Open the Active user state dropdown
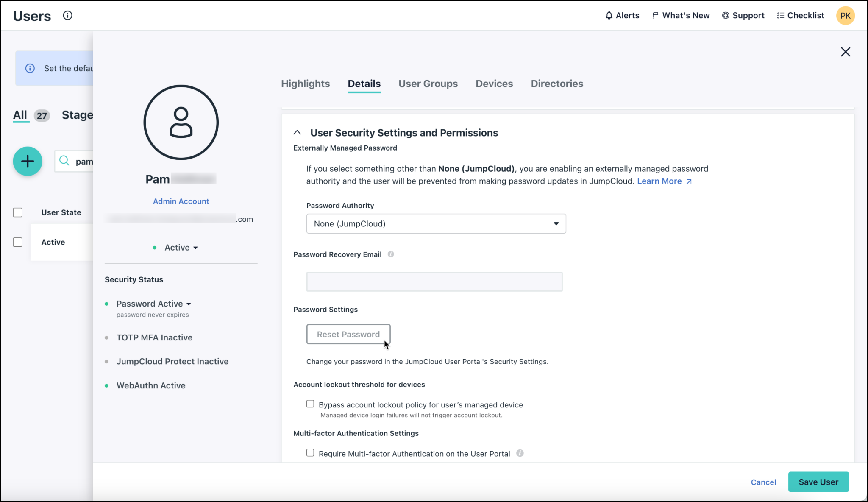This screenshot has height=502, width=868. [x=181, y=247]
